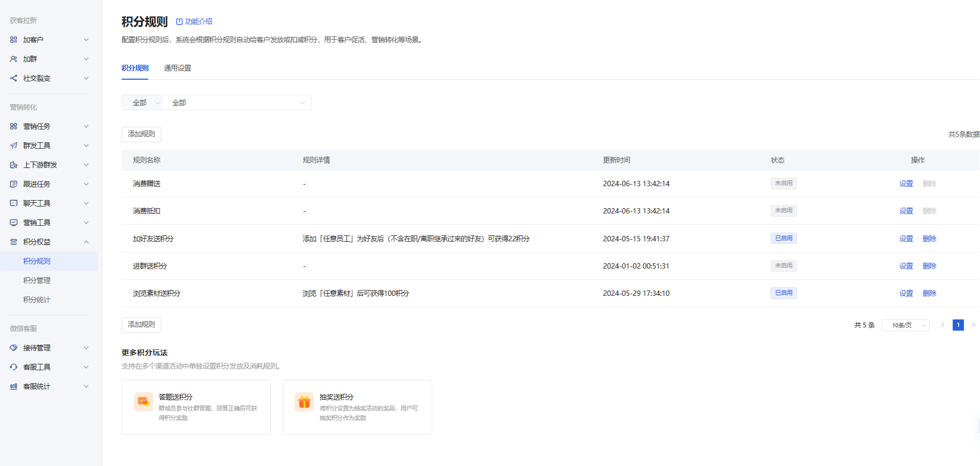
Task: Click 添加规则 button above the table
Action: point(141,134)
